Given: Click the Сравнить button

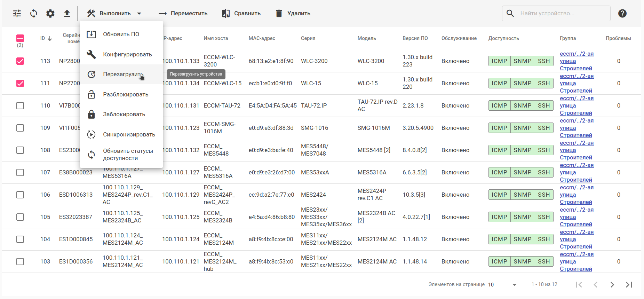Looking at the screenshot, I should pos(241,14).
